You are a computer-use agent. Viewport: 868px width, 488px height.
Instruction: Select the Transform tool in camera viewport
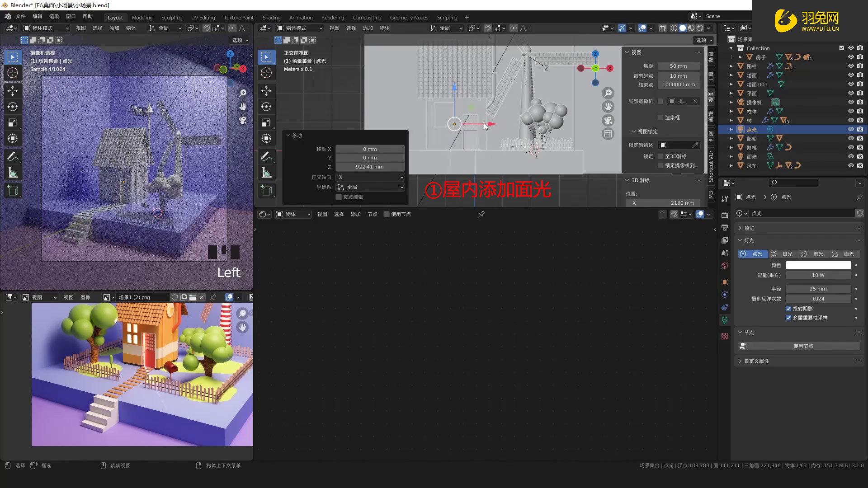point(13,138)
